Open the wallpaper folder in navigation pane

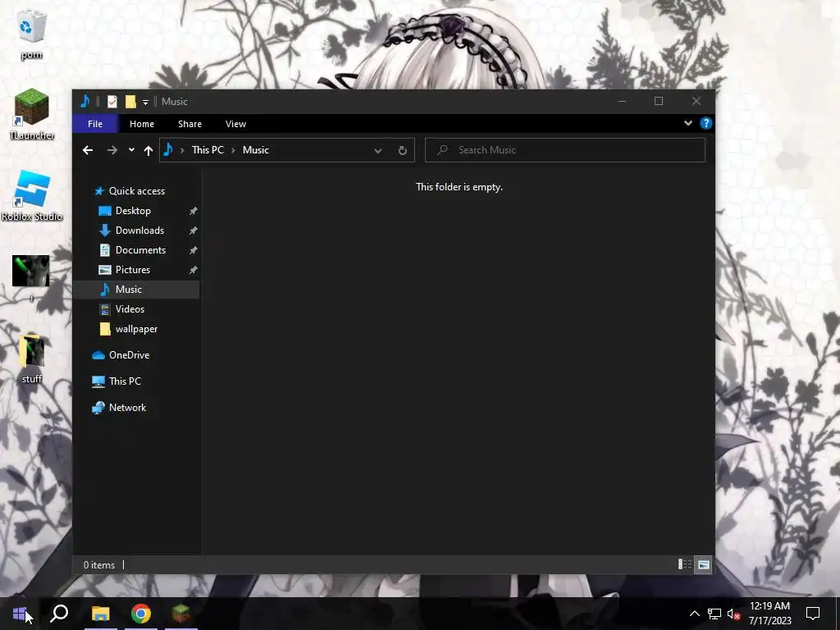click(x=136, y=329)
